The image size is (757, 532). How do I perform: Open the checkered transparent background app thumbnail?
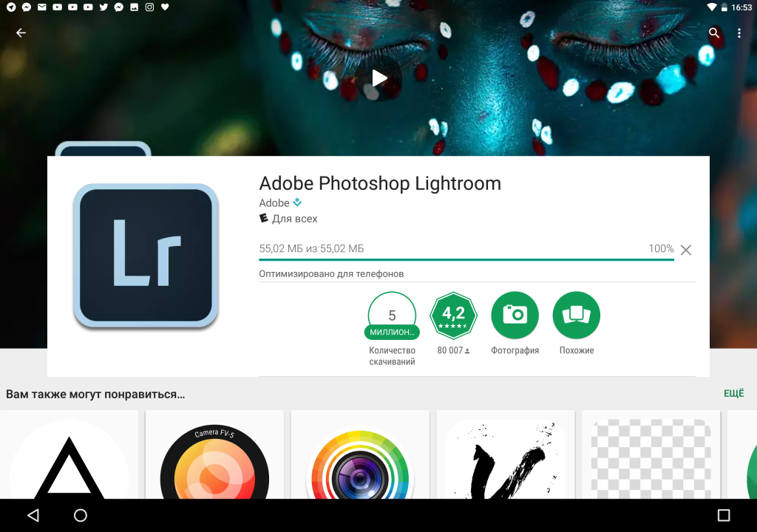coord(651,458)
